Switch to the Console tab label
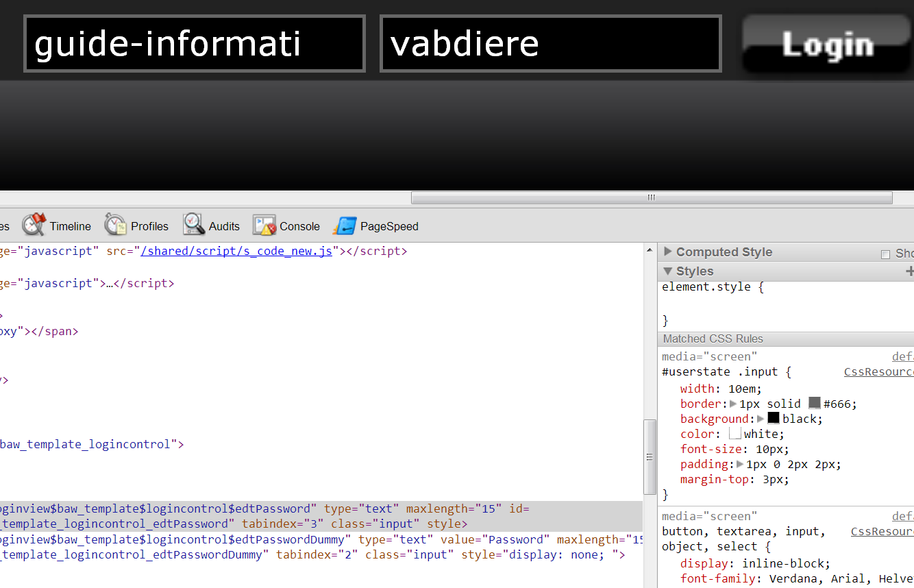 [x=299, y=226]
